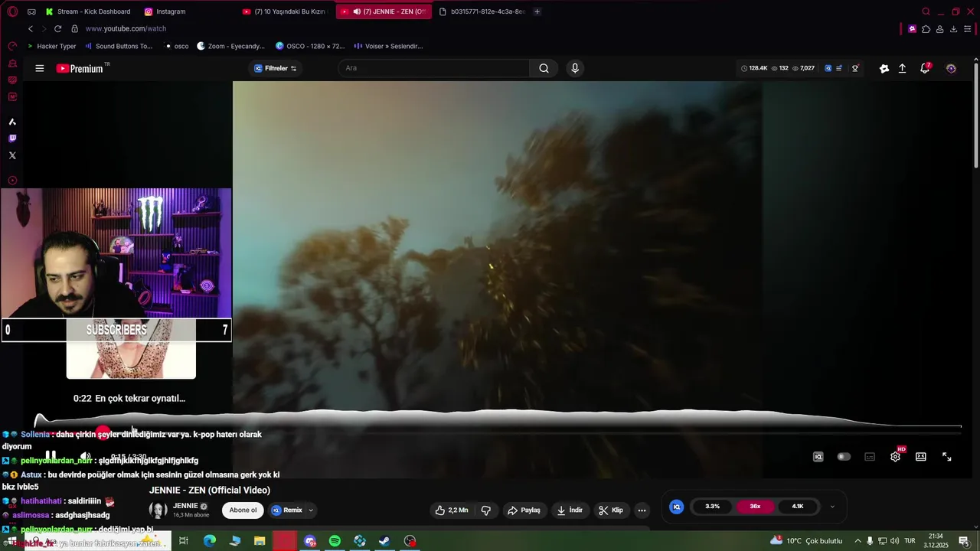The width and height of the screenshot is (980, 551).
Task: Show hidden system tray icons
Action: click(857, 541)
